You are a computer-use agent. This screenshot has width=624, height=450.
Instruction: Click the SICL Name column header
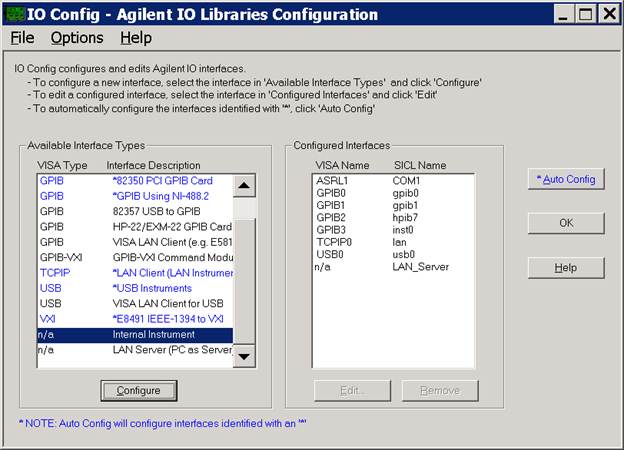pyautogui.click(x=420, y=166)
